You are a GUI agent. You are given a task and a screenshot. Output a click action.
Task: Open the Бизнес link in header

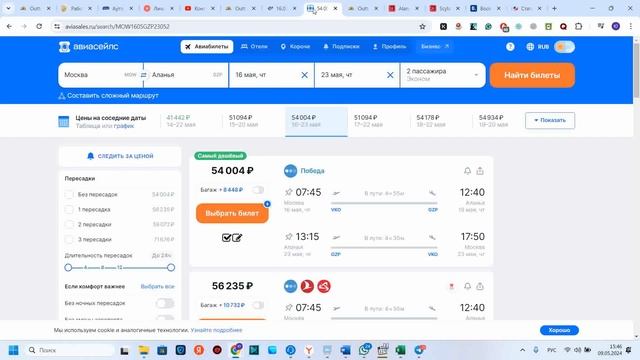tap(435, 47)
